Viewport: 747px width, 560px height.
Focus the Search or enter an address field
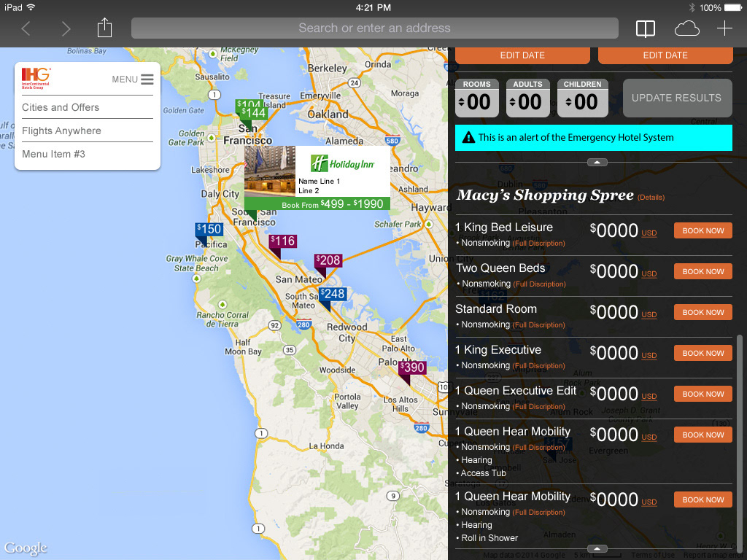375,28
